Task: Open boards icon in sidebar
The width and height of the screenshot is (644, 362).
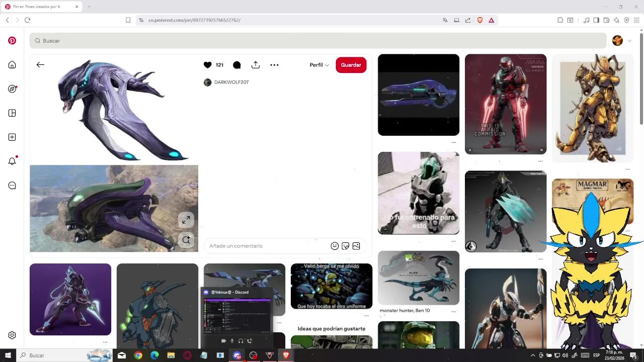Action: tap(12, 113)
